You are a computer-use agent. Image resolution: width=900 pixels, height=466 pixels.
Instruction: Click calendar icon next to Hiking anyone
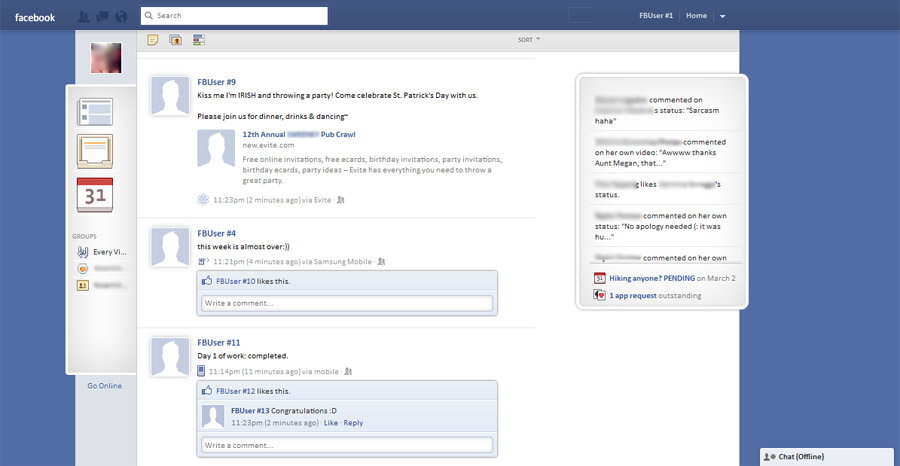[600, 278]
